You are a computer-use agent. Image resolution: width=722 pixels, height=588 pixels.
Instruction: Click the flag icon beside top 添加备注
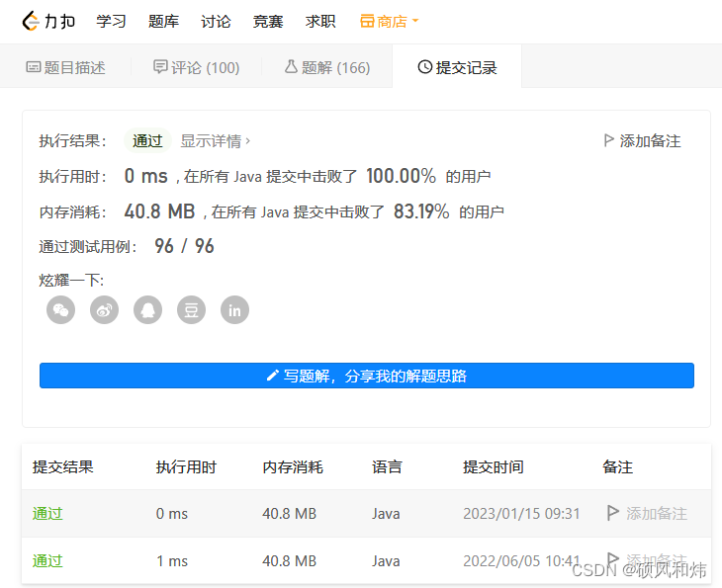(x=608, y=140)
